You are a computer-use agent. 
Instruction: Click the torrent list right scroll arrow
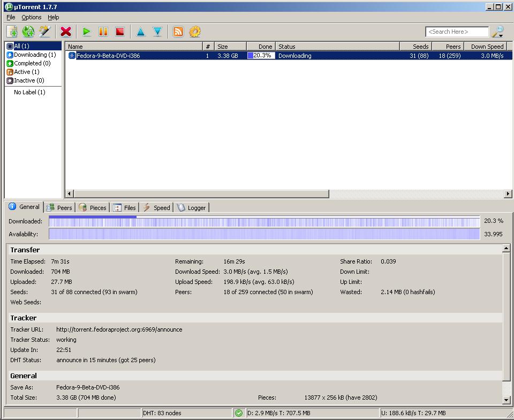(x=508, y=194)
